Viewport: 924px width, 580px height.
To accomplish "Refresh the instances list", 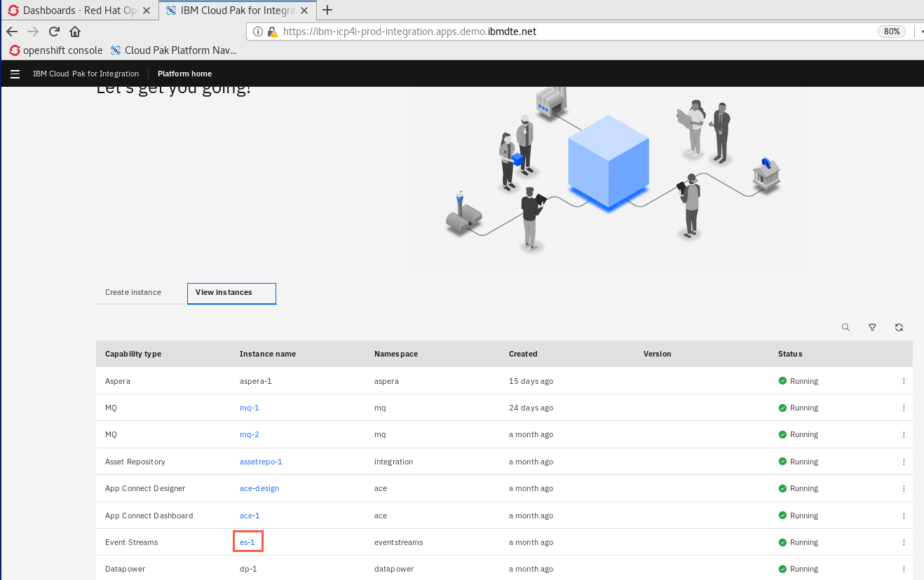I will coord(899,327).
